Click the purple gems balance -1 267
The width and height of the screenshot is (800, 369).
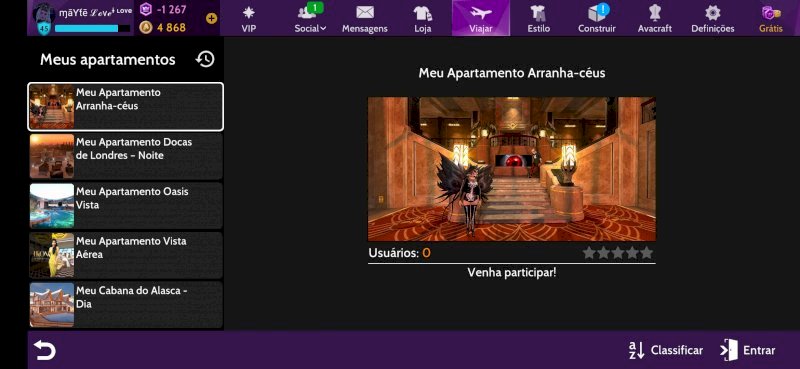[x=163, y=10]
